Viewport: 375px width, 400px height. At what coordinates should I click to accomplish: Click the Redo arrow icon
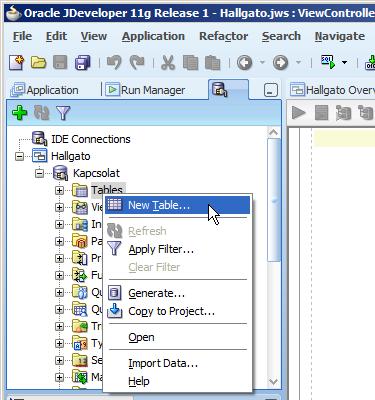pos(137,63)
